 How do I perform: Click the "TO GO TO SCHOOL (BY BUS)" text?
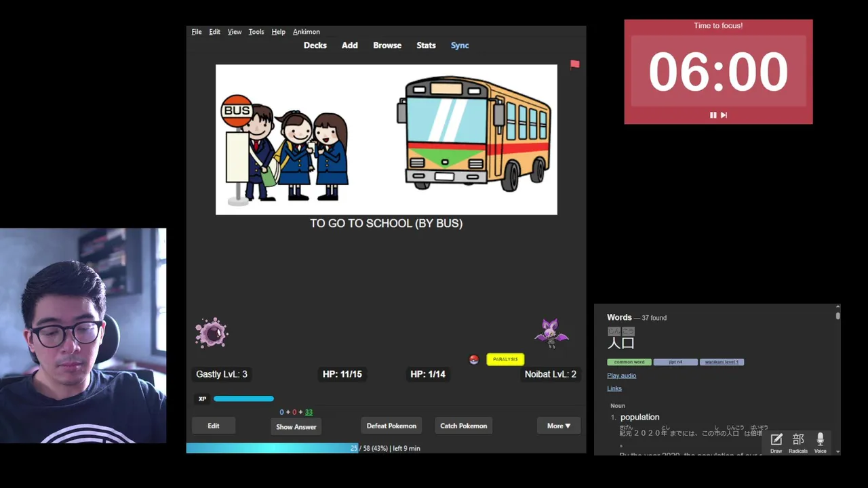pos(387,223)
